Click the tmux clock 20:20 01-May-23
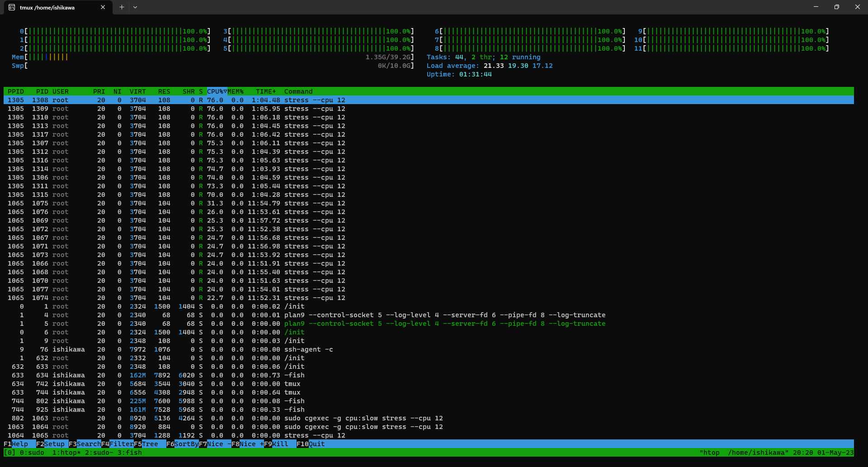This screenshot has width=868, height=467. [823, 453]
